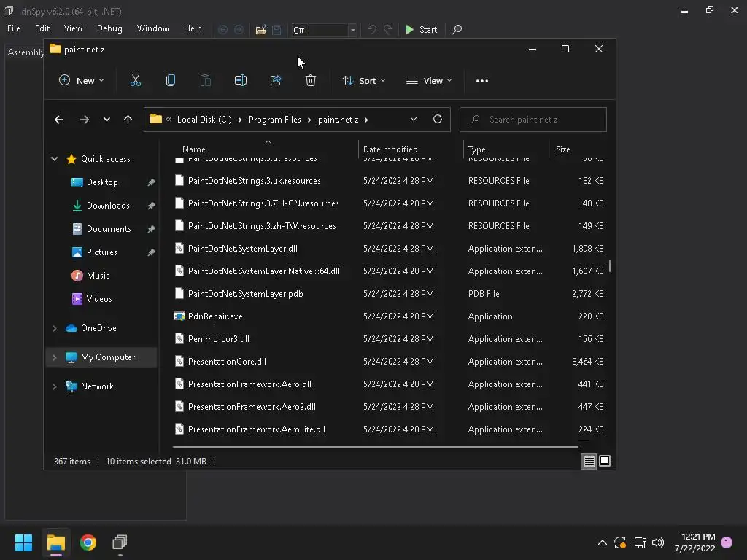Click the horizontal scrollbar in file list
The image size is (747, 560).
[376, 447]
